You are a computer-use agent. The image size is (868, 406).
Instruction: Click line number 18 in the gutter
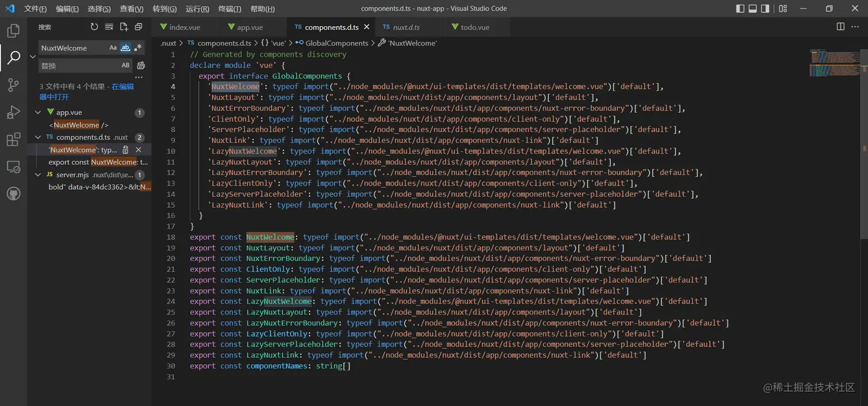pyautogui.click(x=170, y=237)
